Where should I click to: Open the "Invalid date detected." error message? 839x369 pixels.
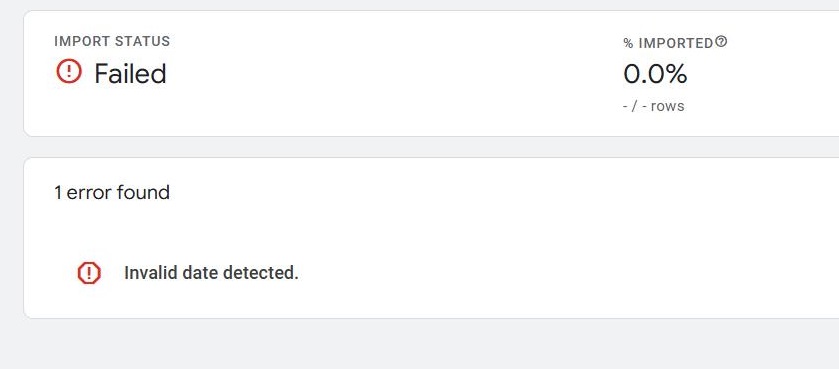(x=211, y=273)
